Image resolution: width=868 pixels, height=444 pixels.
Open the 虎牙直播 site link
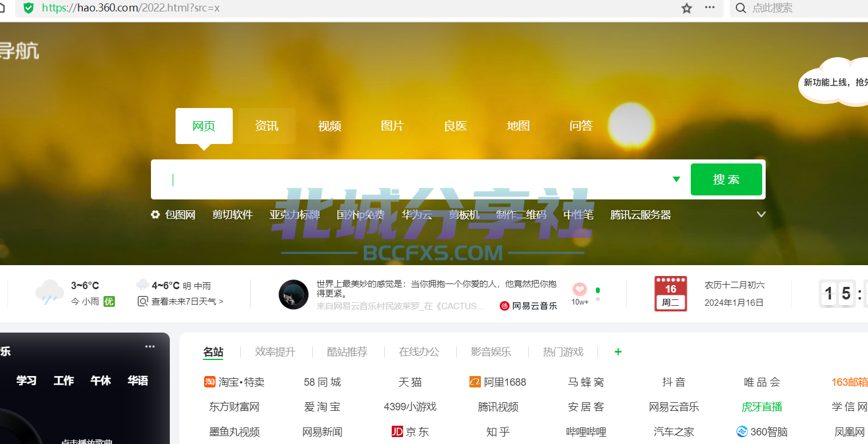point(762,407)
